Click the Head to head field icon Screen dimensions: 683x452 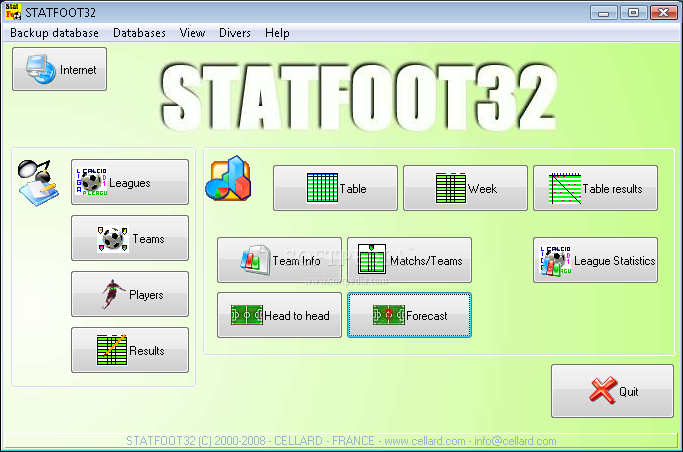click(247, 315)
